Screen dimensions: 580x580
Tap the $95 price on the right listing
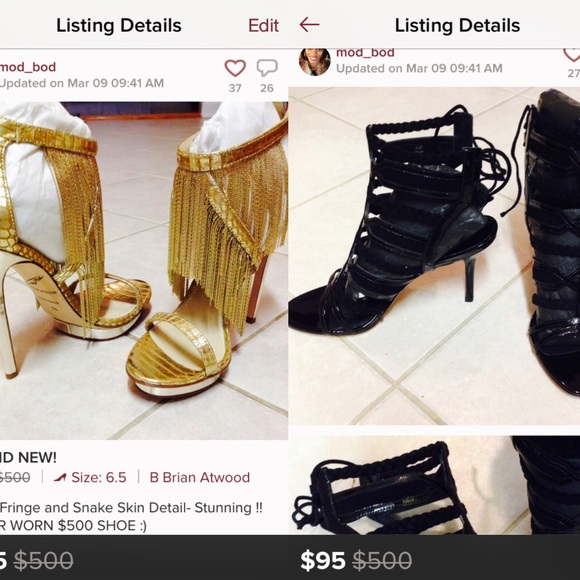coord(323,560)
